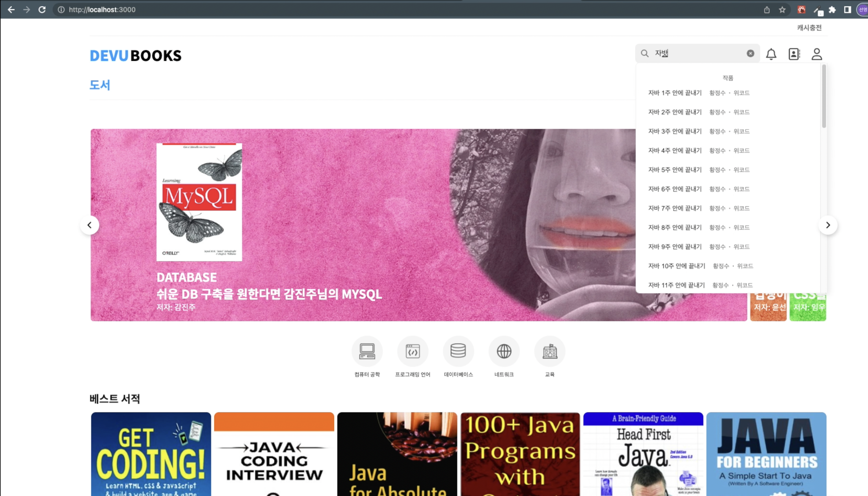Open the Java for Beginners book cover

tap(766, 454)
